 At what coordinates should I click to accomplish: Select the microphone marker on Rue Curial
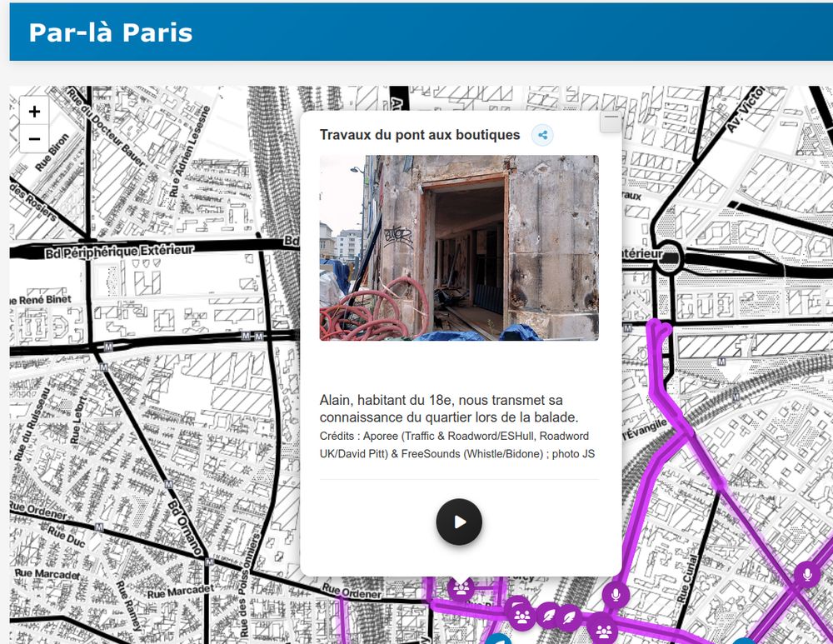(615, 594)
